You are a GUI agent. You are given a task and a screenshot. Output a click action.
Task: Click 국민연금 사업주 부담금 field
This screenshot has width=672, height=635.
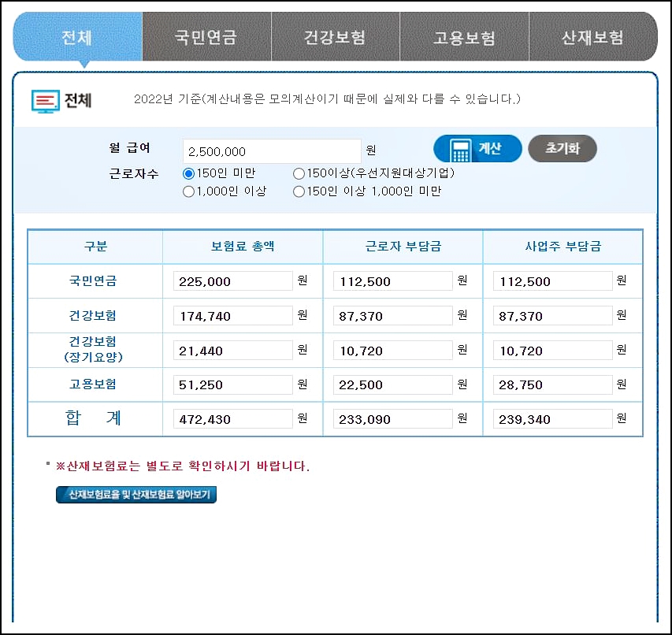pyautogui.click(x=552, y=281)
